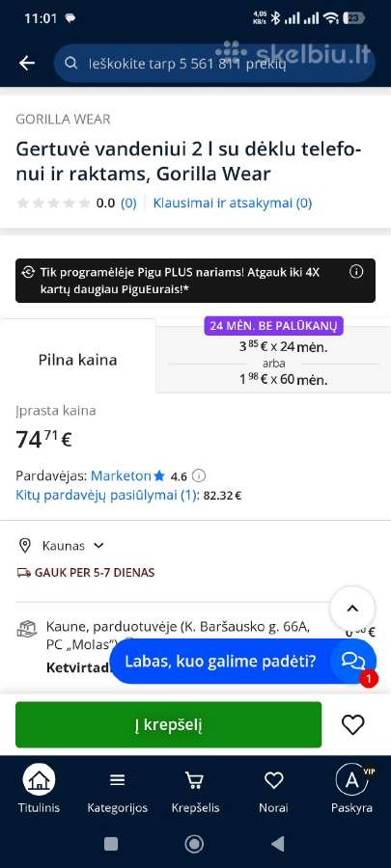The height and width of the screenshot is (868, 391).
Task: Tap the product search input field
Action: (215, 63)
